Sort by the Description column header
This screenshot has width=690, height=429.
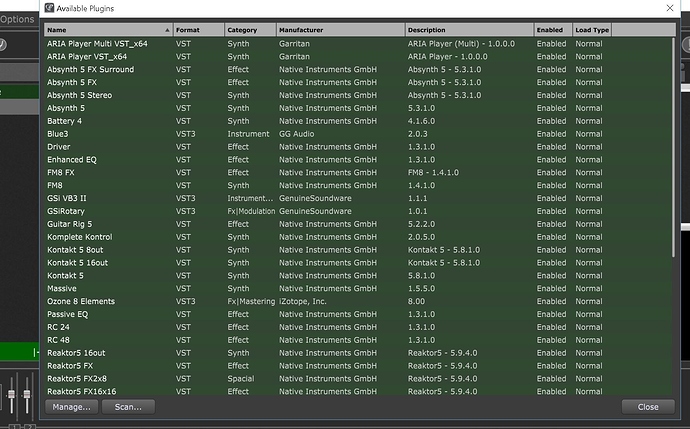pos(469,30)
